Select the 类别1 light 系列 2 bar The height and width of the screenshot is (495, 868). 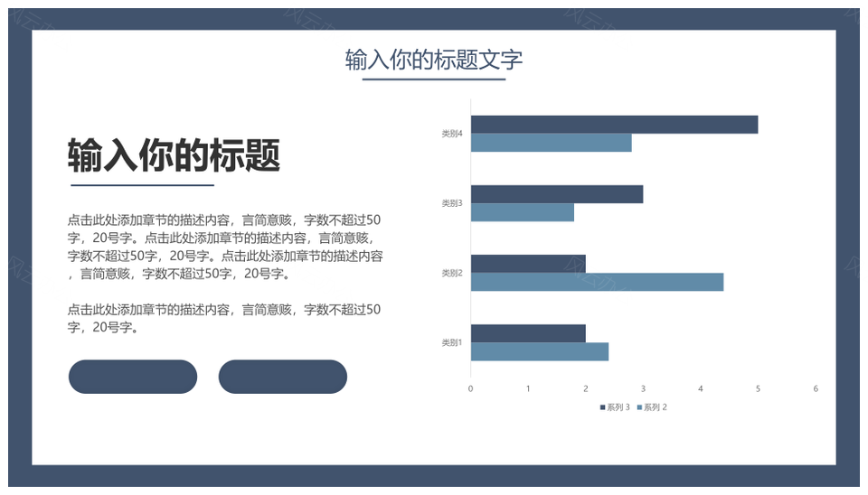coord(540,351)
